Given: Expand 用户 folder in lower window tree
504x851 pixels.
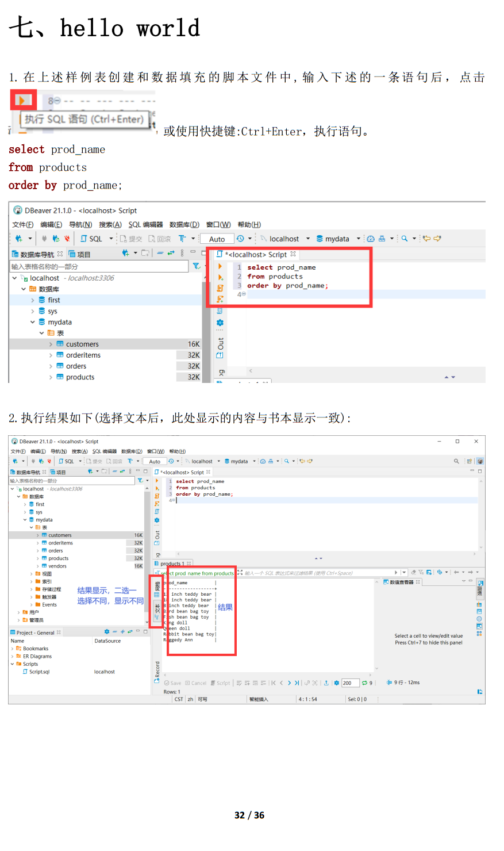Looking at the screenshot, I should [x=18, y=612].
